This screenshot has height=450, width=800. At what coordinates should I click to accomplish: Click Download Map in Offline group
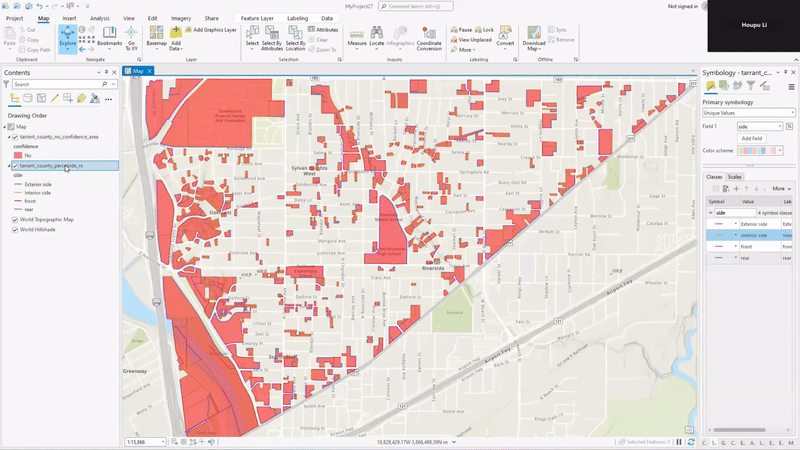(x=534, y=39)
